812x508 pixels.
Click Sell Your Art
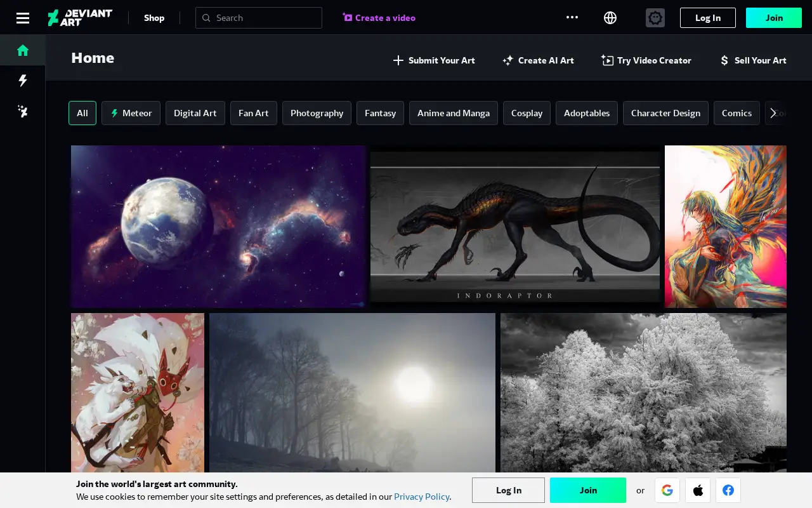753,60
